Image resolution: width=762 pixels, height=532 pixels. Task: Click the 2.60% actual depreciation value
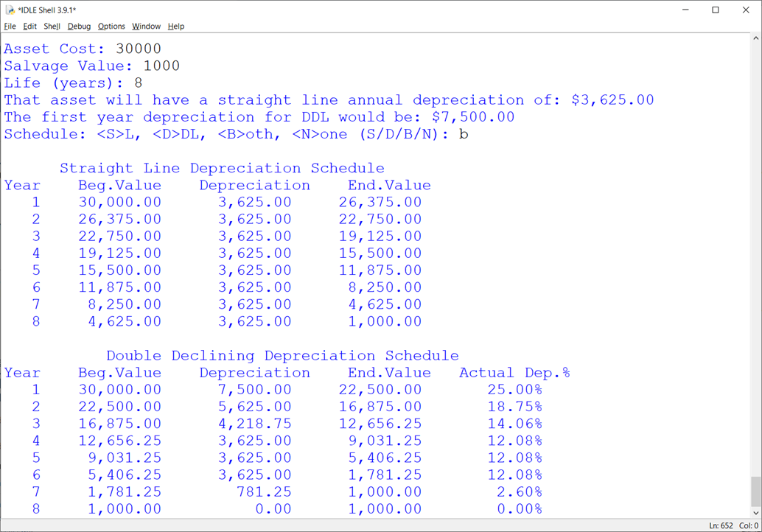[x=520, y=491]
